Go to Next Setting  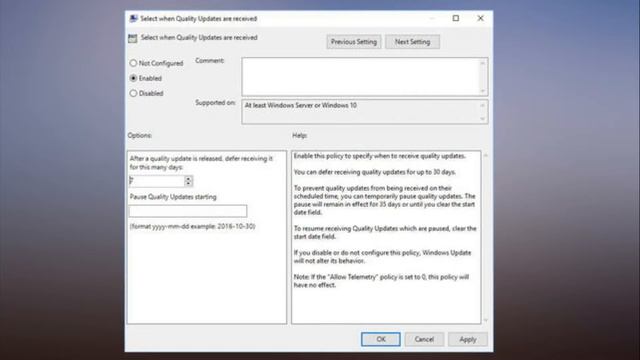[412, 42]
